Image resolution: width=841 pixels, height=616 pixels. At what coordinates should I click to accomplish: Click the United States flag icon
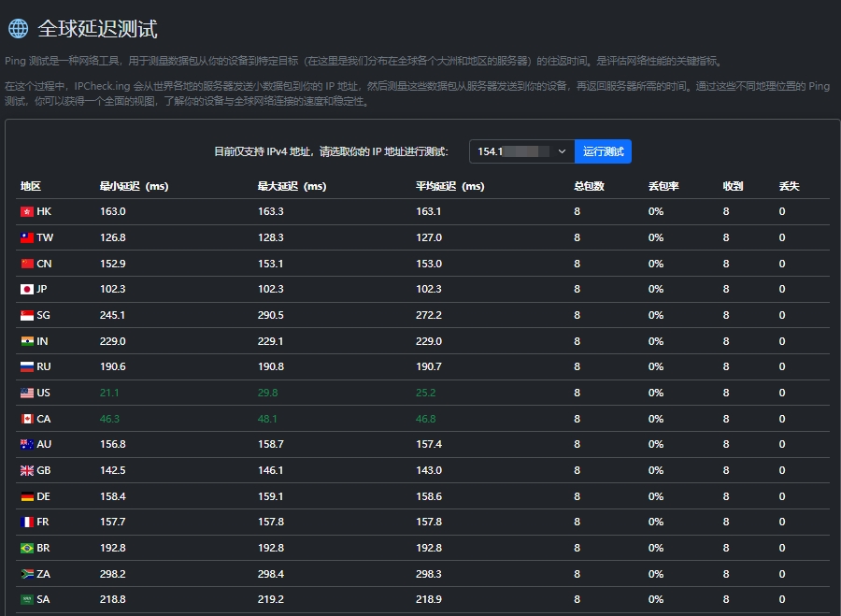pyautogui.click(x=27, y=393)
